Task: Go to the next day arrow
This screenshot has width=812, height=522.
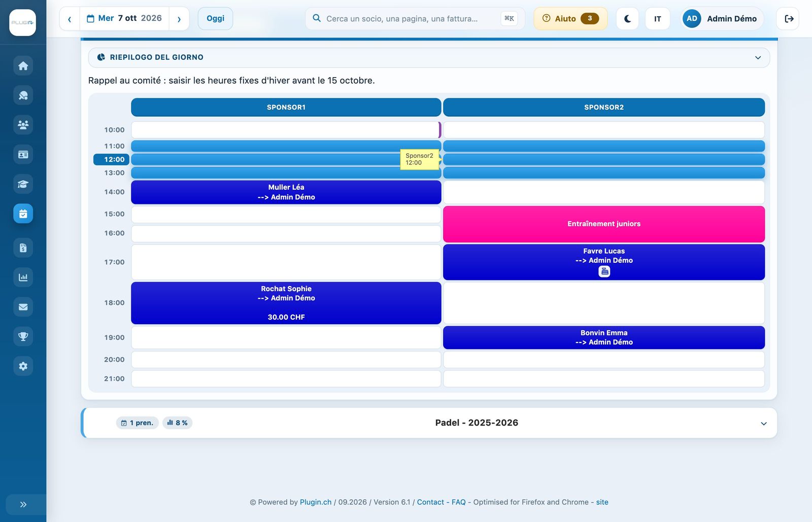Action: [x=179, y=19]
